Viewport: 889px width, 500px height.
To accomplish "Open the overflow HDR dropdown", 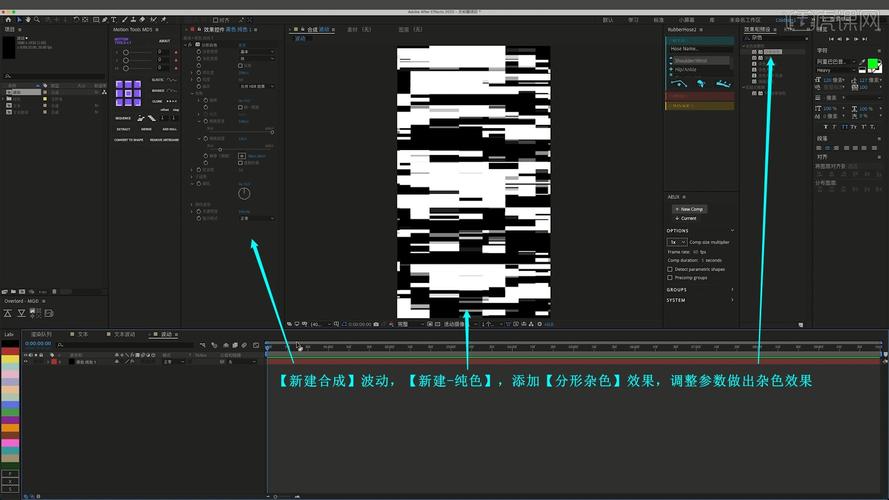I will pos(257,86).
